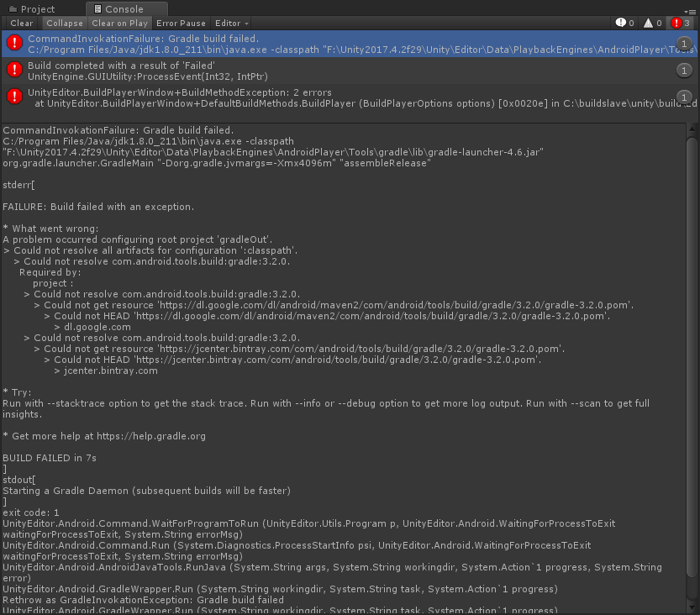
Task: Select Build completed with result 'Failed' entry
Action: coord(349,71)
